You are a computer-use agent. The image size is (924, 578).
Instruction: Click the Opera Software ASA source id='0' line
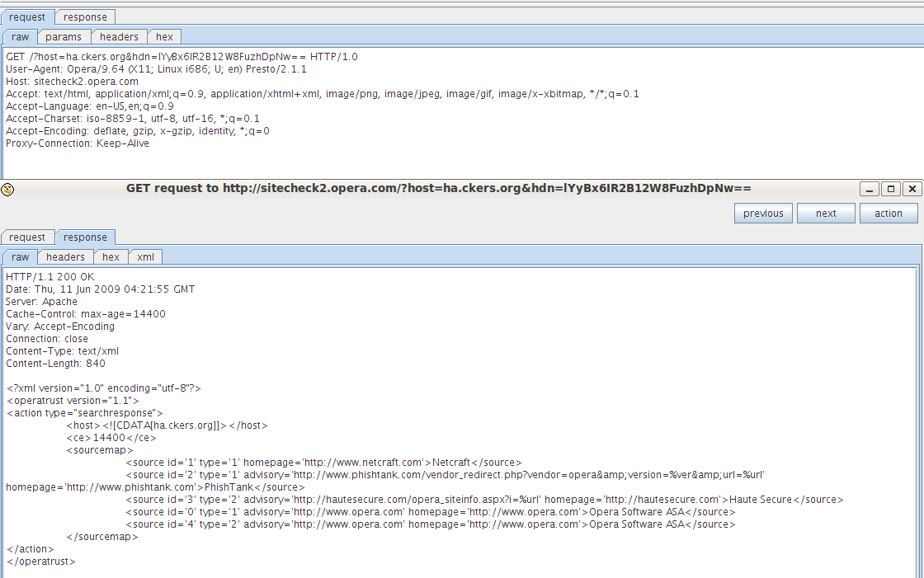click(430, 511)
